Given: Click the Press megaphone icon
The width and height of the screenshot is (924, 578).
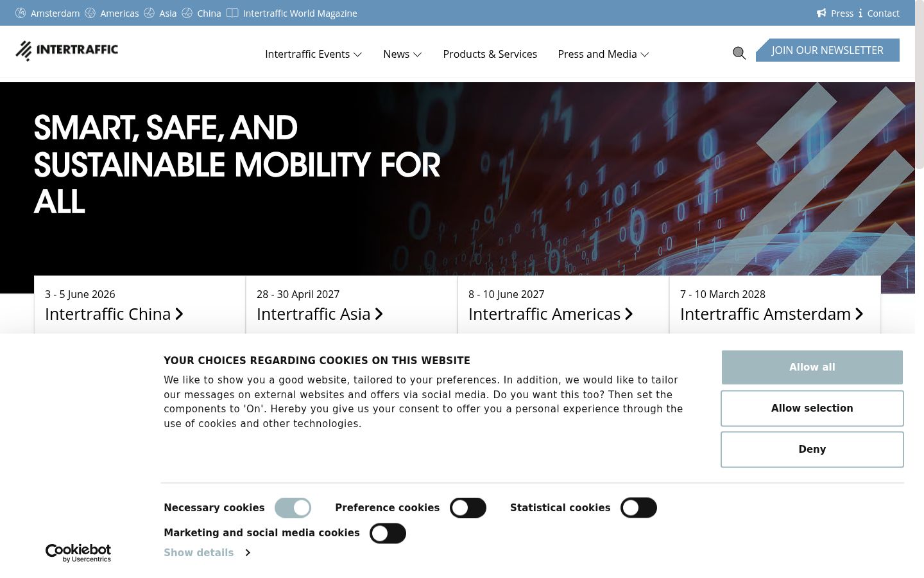Looking at the screenshot, I should (821, 13).
